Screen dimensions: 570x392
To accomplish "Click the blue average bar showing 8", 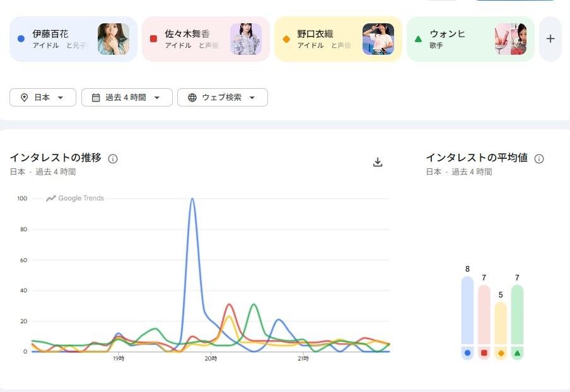I will [x=467, y=310].
